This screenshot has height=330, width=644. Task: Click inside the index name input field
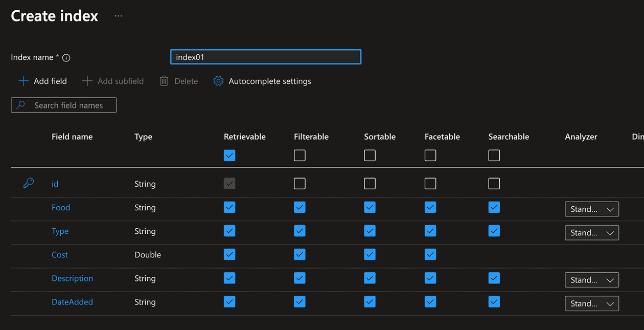pos(265,57)
